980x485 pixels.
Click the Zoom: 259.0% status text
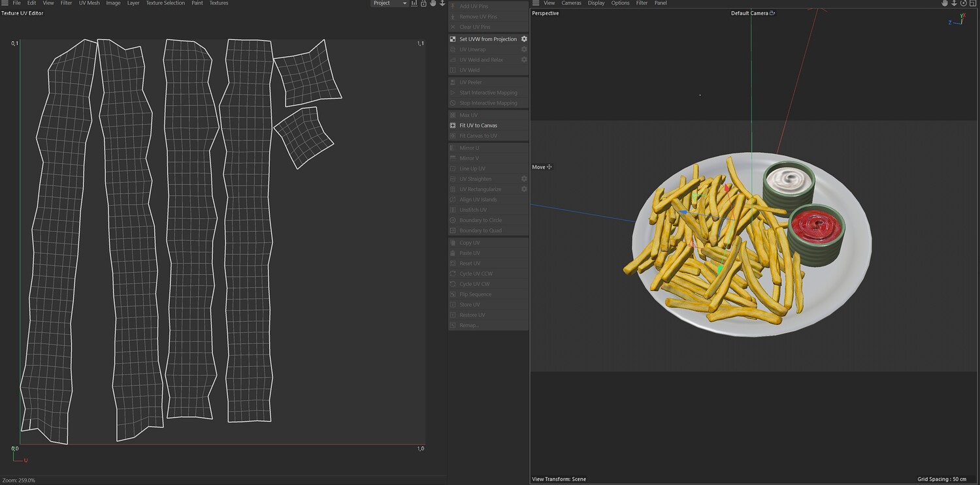tap(19, 480)
